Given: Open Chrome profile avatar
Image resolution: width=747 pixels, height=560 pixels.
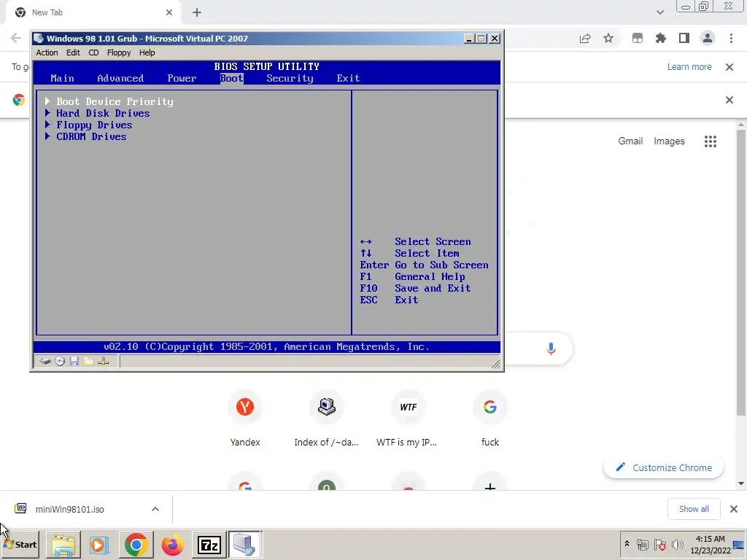Looking at the screenshot, I should [708, 39].
